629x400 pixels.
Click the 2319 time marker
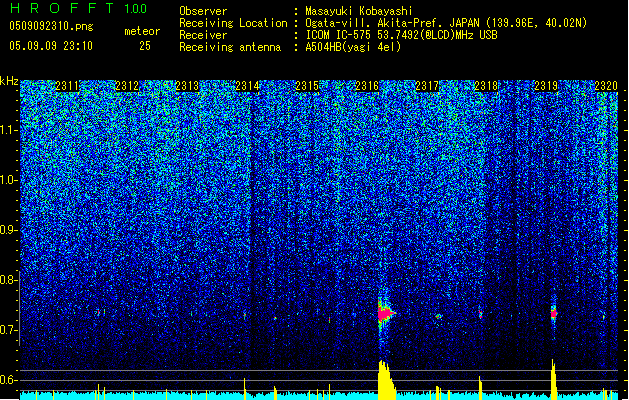pos(546,86)
